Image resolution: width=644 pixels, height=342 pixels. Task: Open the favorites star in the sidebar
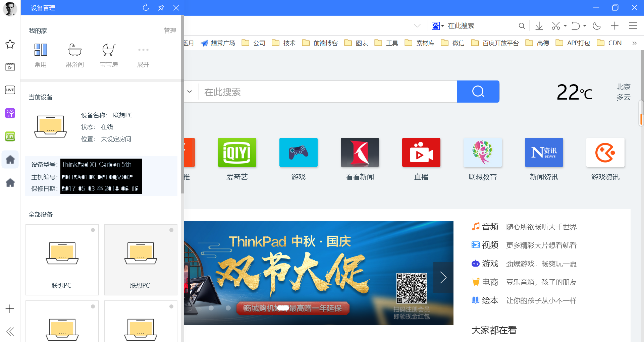click(x=10, y=44)
